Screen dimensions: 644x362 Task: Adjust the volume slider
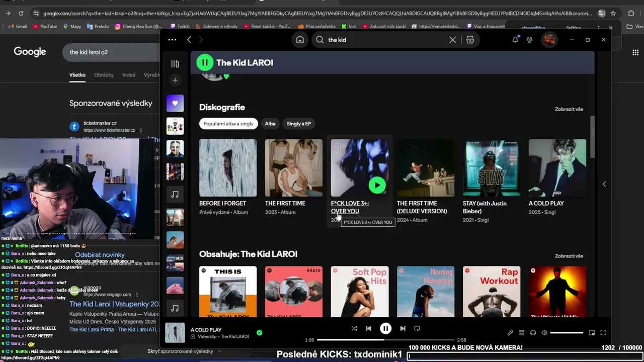(x=567, y=333)
